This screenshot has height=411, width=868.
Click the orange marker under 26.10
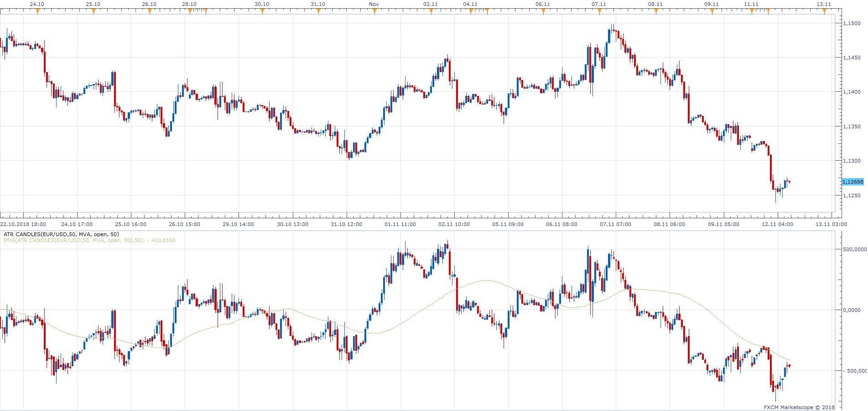tap(150, 11)
